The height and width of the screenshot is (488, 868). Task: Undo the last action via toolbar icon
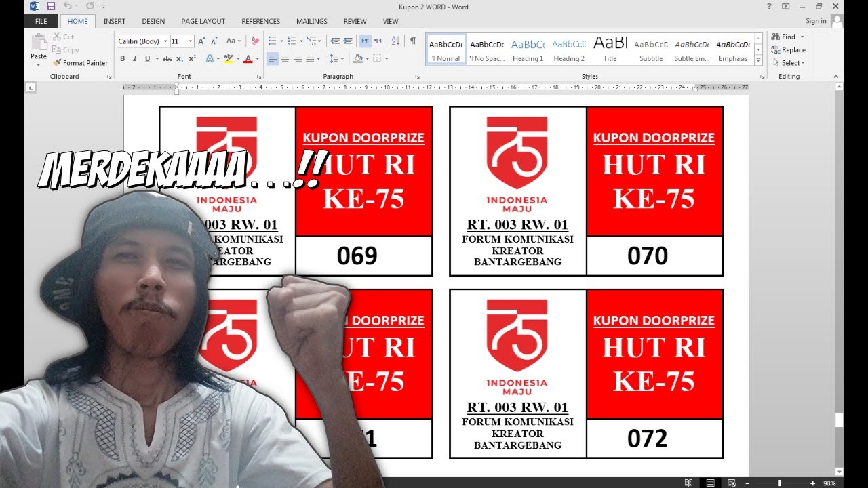[x=67, y=6]
